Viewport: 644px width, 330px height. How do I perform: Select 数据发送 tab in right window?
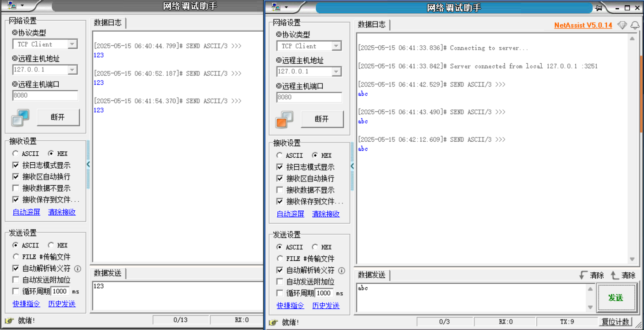(x=372, y=275)
